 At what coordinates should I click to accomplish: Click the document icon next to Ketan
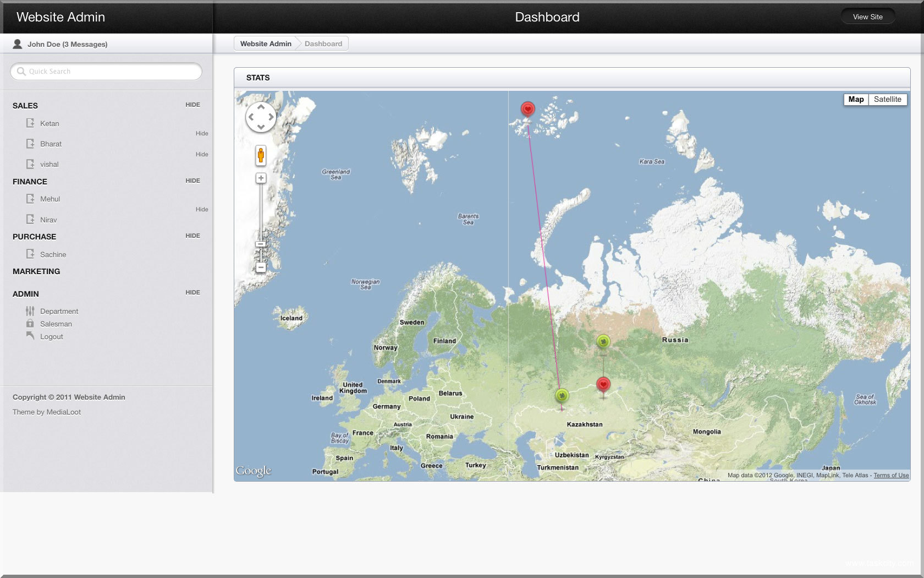[x=30, y=123]
